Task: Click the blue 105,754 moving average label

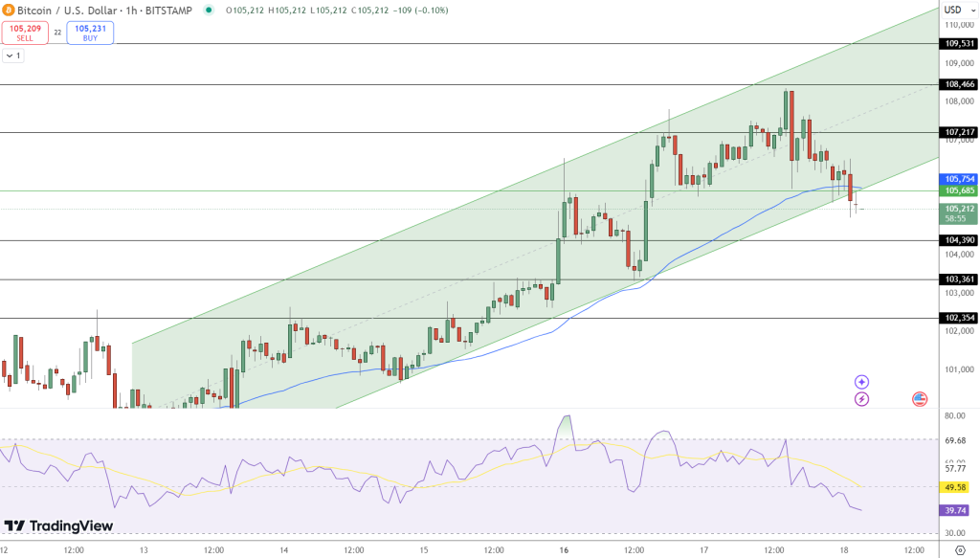Action: tap(959, 179)
